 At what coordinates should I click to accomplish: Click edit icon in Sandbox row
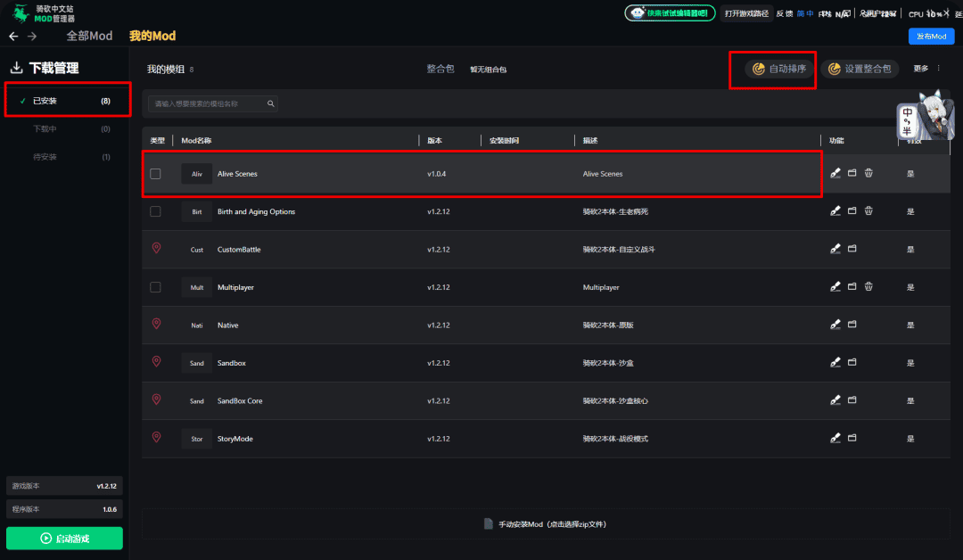[x=835, y=363]
